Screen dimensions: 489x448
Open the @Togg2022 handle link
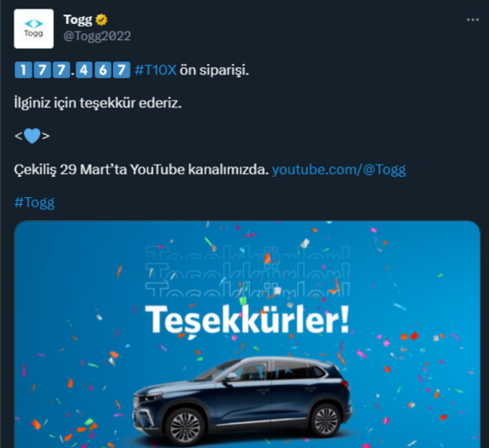point(97,36)
